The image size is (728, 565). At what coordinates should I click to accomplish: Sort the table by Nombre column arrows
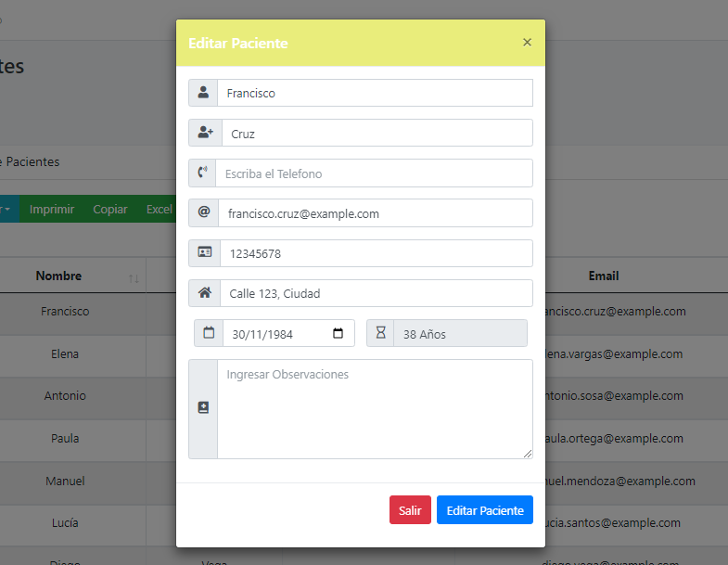pos(134,278)
